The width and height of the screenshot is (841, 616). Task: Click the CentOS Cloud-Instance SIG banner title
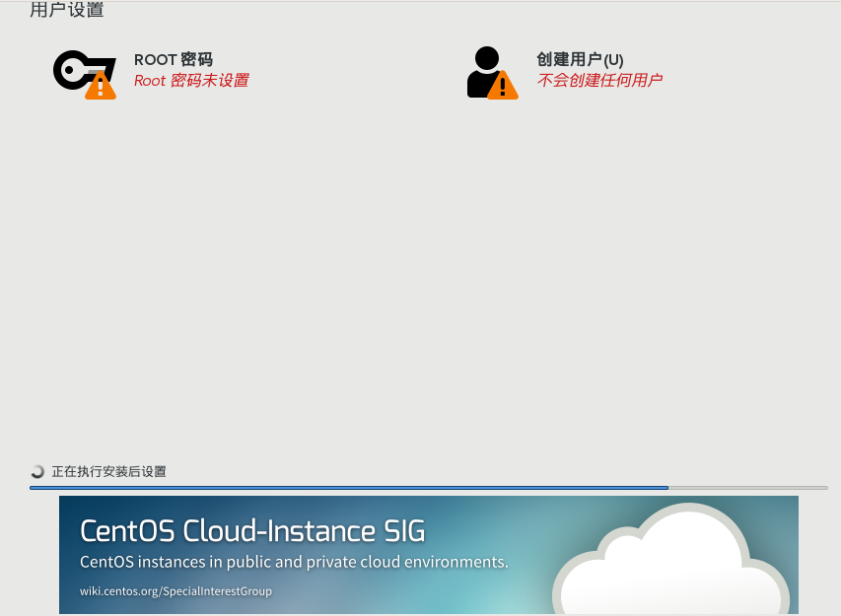point(252,531)
